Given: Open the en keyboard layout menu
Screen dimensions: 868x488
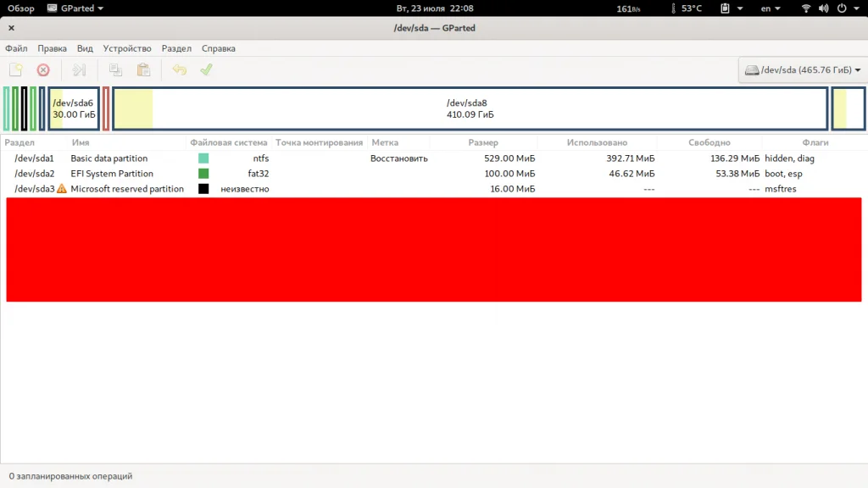Looking at the screenshot, I should [770, 8].
